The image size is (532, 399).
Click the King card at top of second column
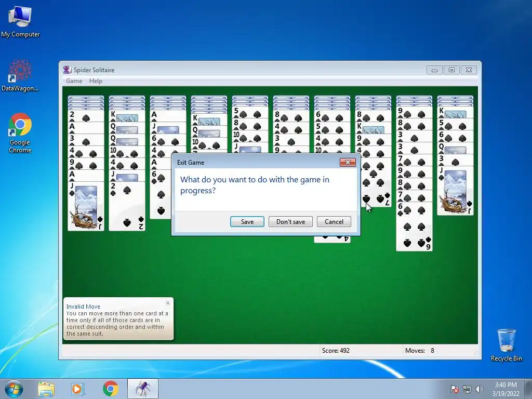(127, 116)
